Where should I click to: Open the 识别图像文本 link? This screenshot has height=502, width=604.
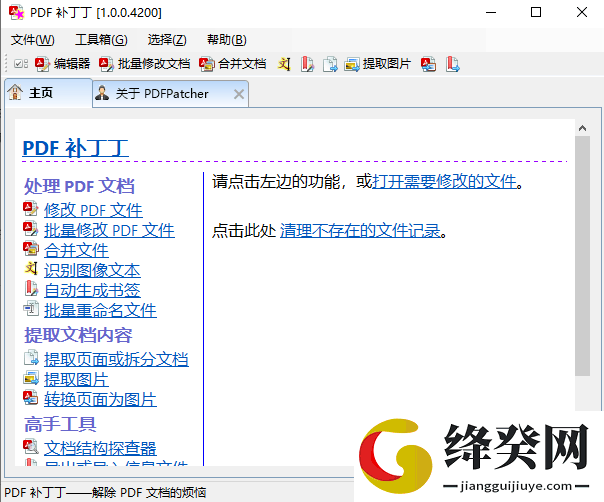(92, 270)
